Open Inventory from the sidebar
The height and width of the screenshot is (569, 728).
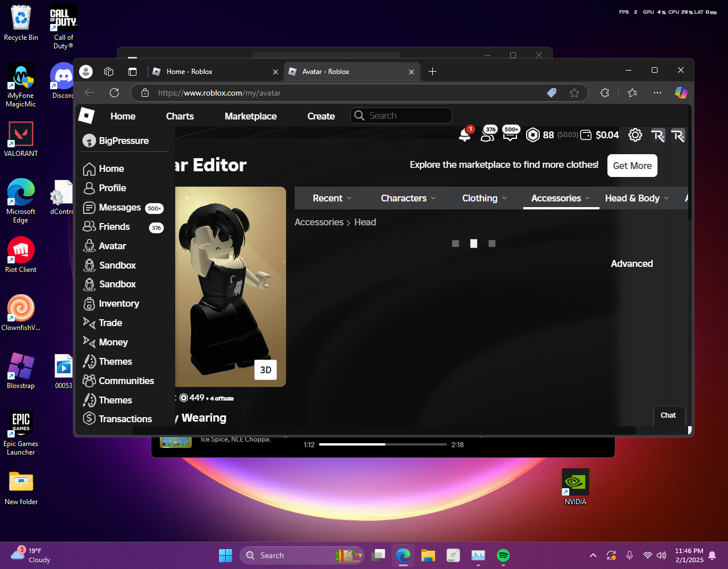118,303
